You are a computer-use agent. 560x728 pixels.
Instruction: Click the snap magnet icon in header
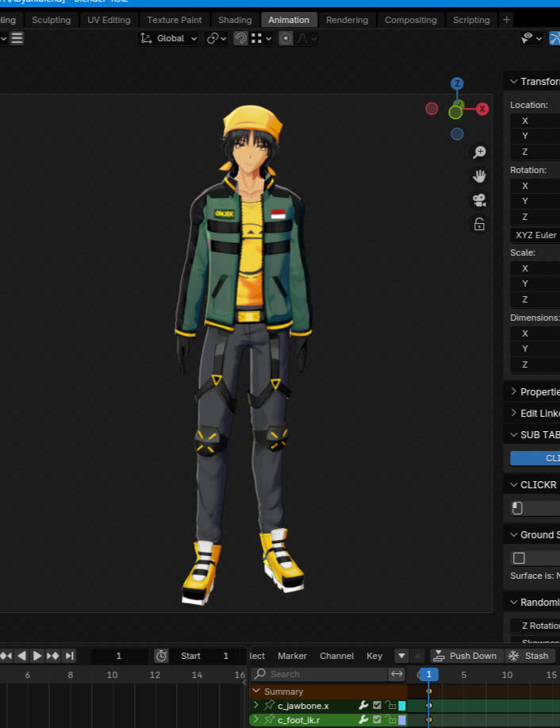tap(240, 38)
